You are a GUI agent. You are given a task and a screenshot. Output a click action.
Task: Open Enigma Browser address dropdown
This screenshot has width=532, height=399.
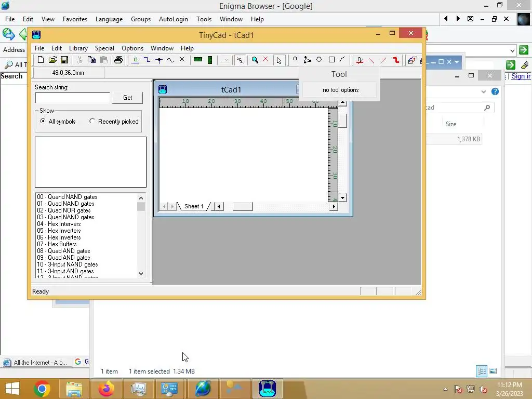coord(512,50)
